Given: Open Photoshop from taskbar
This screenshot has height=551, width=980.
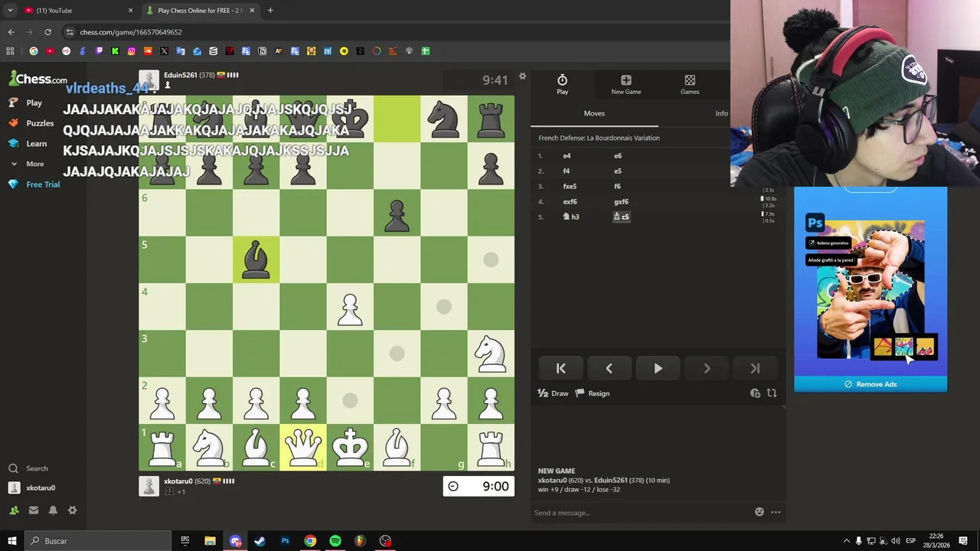Looking at the screenshot, I should 285,541.
